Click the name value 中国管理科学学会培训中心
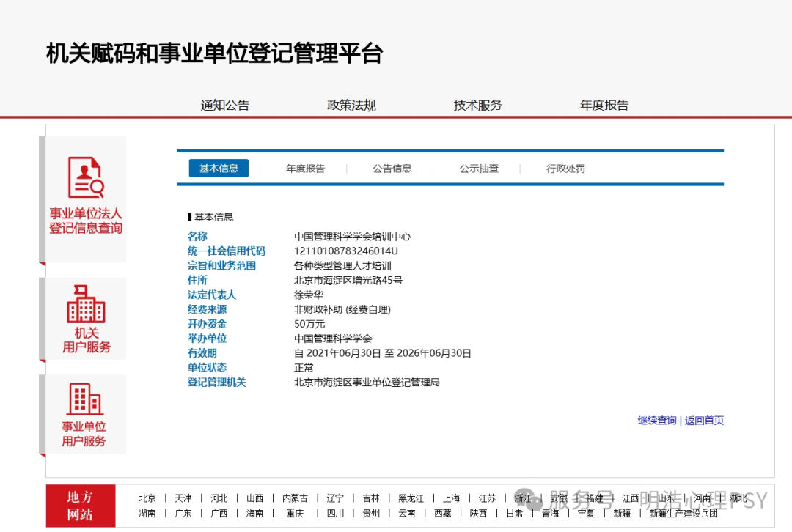The image size is (792, 532). pyautogui.click(x=353, y=236)
